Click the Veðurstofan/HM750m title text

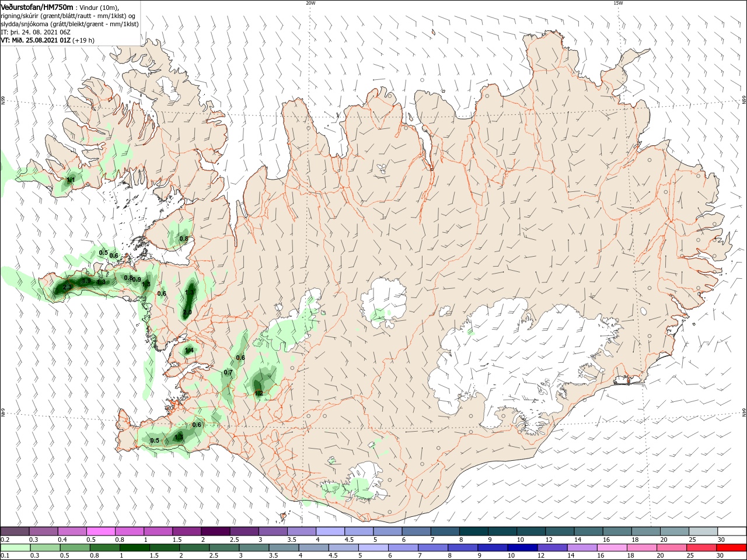tap(37, 6)
